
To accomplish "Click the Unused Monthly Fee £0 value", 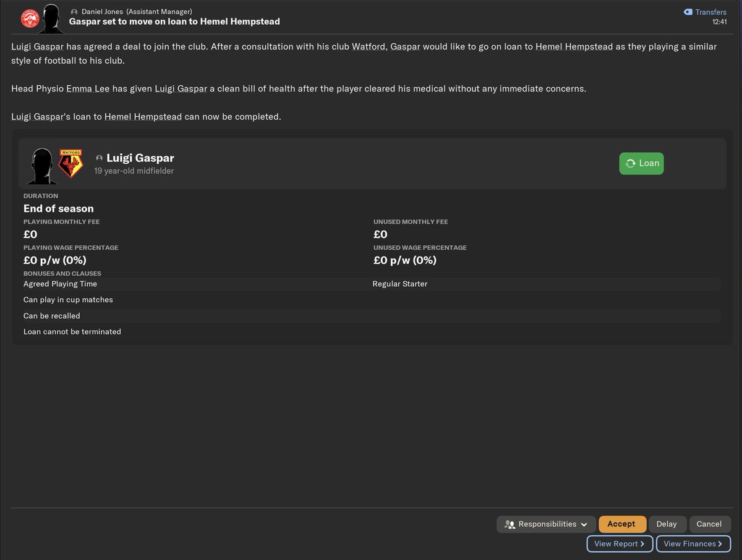I will coord(380,234).
